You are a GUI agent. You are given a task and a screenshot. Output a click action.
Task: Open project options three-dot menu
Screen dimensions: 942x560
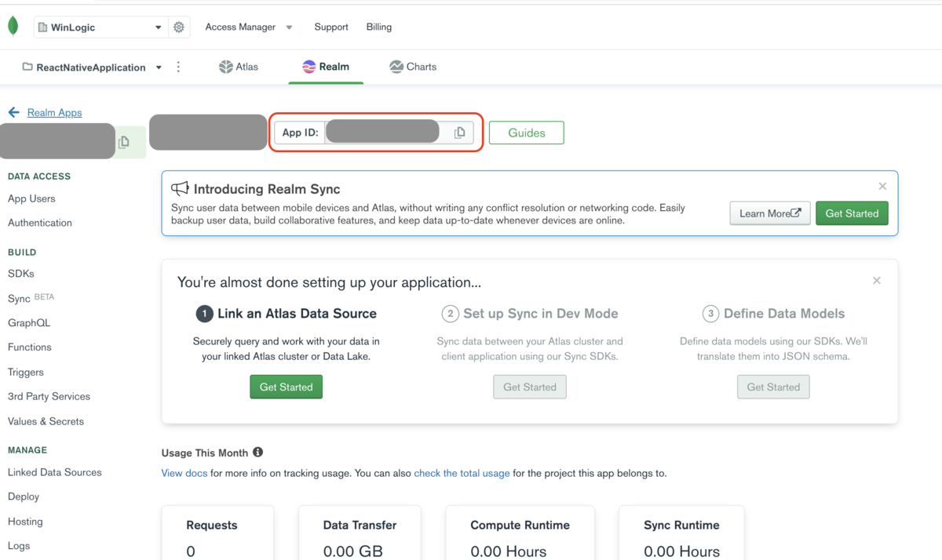point(178,67)
